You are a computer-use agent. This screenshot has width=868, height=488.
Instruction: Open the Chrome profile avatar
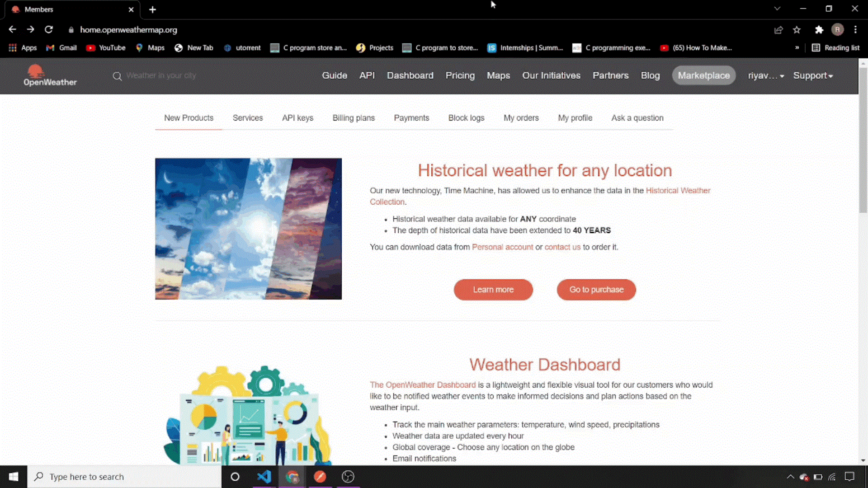pos(837,30)
